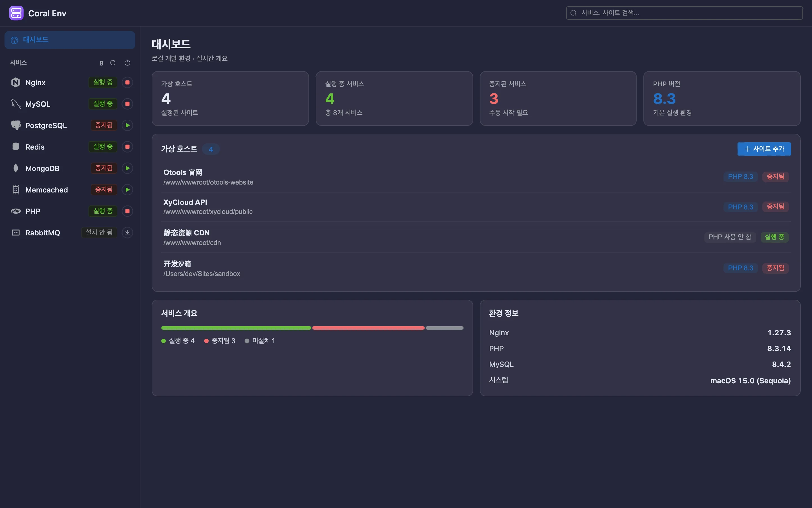Click 중지됨 status on XyCloud API row

coord(775,207)
